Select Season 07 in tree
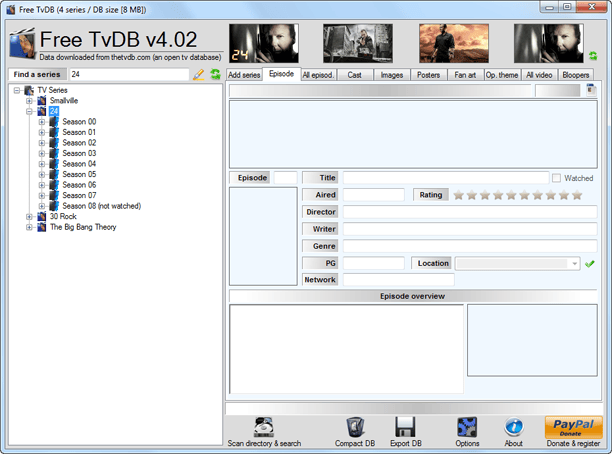 tap(79, 196)
